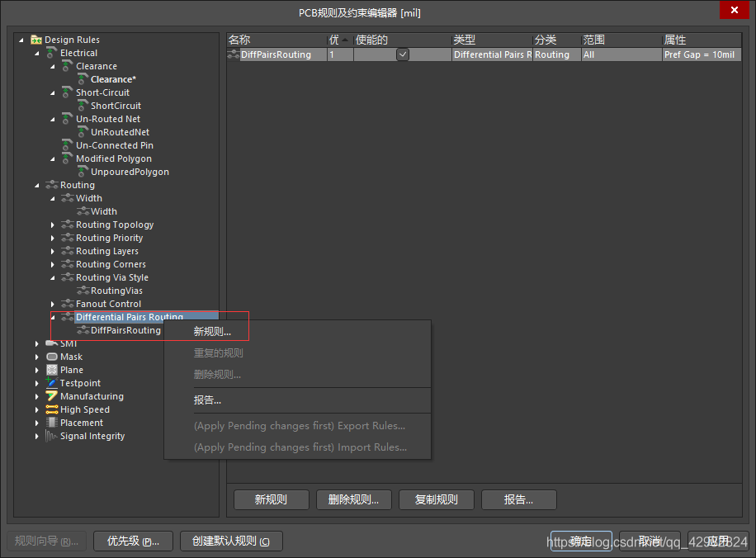Expand the Routing Topology node
This screenshot has height=558, width=756.
53,225
